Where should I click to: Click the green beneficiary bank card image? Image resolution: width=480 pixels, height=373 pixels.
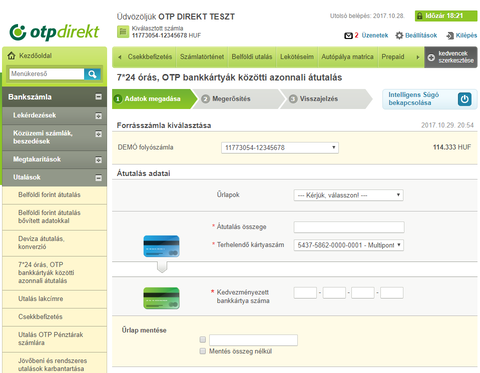pos(161,298)
